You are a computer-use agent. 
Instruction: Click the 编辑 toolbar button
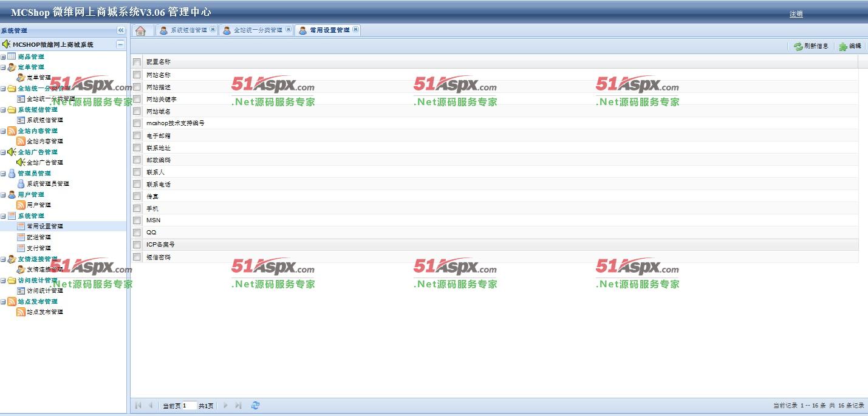click(850, 46)
